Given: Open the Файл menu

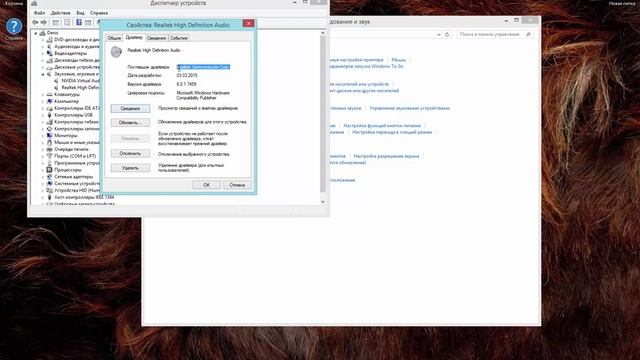Looking at the screenshot, I should [40, 13].
